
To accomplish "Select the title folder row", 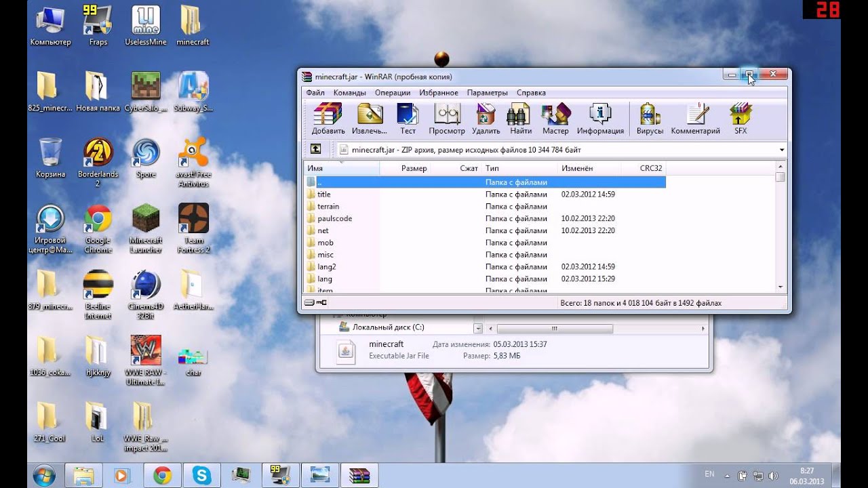I will pyautogui.click(x=484, y=195).
